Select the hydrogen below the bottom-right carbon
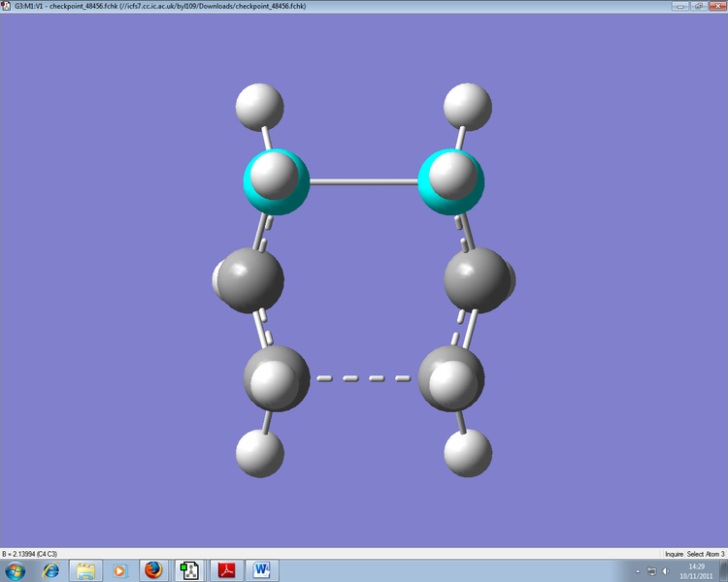The width and height of the screenshot is (728, 582). click(468, 453)
